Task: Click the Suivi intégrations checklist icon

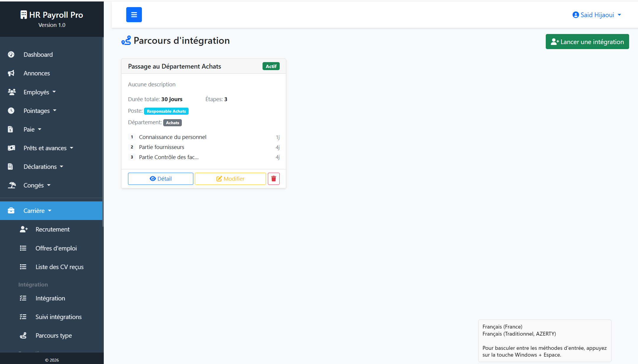Action: pos(23,317)
